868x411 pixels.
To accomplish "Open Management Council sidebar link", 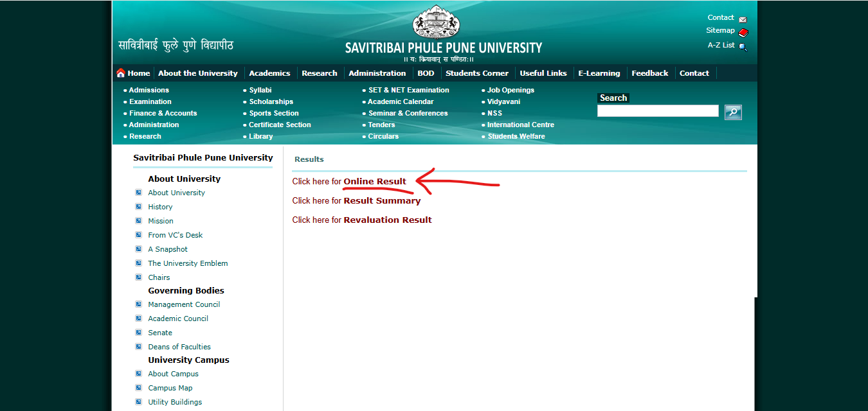I will [x=184, y=304].
